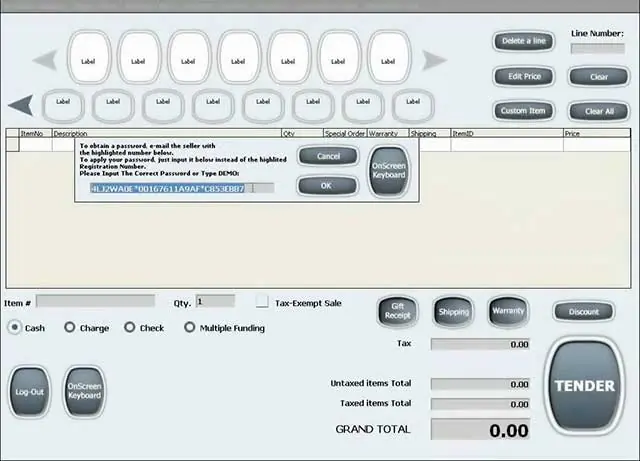The image size is (640, 461).
Task: Click the Special Order column header
Action: pyautogui.click(x=345, y=134)
